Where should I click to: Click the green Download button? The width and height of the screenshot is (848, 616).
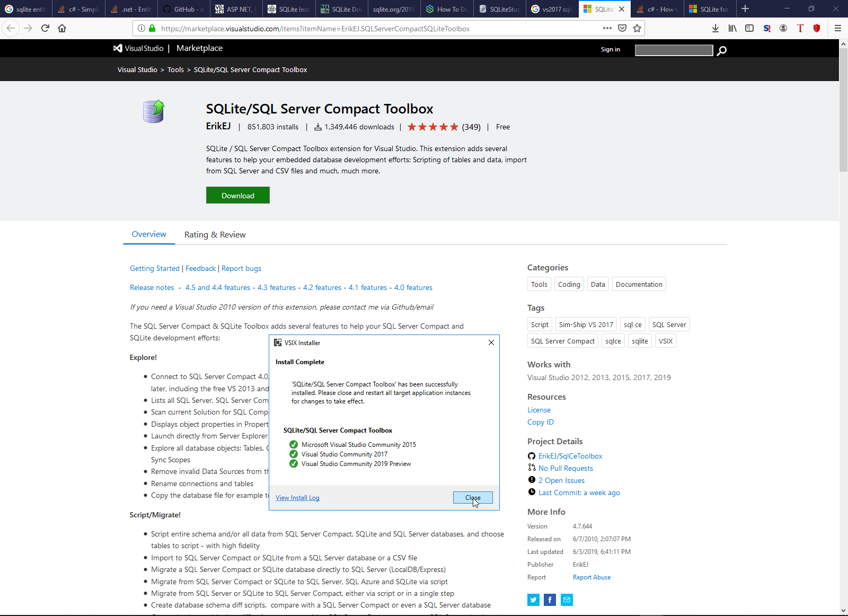point(238,195)
